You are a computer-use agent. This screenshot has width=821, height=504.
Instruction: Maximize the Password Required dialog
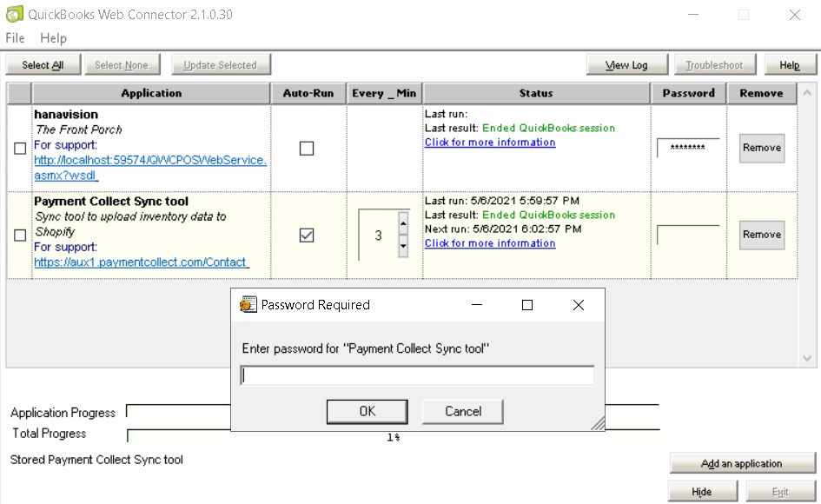[x=526, y=305]
